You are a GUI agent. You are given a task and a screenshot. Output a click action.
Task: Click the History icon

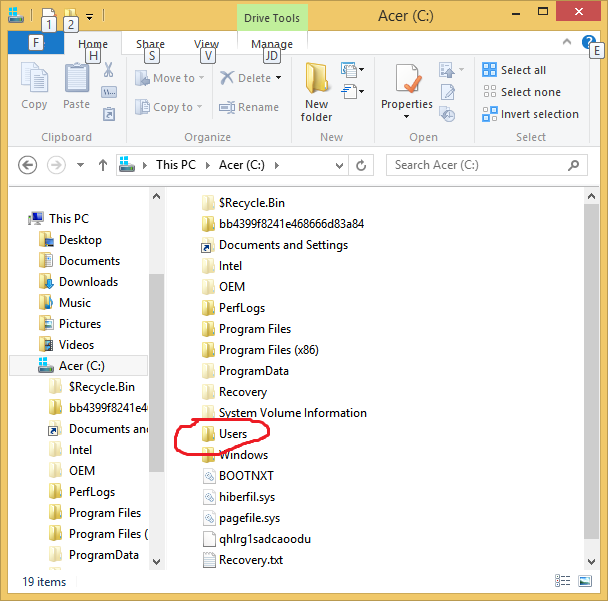[447, 114]
